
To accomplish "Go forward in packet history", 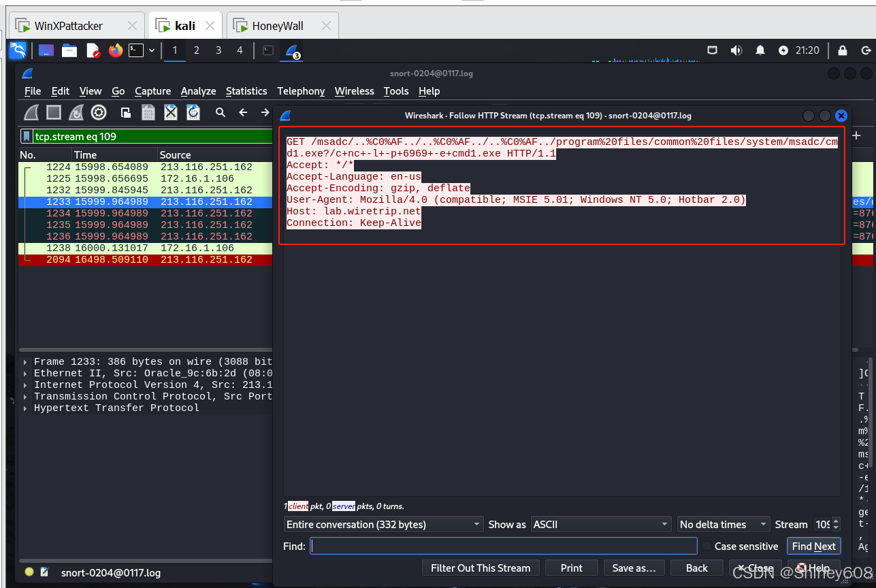I will pos(265,112).
